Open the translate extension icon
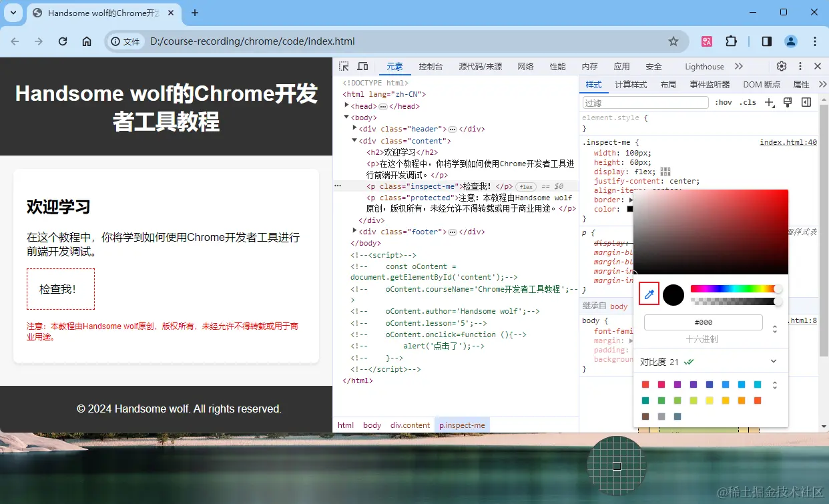This screenshot has height=504, width=829. pyautogui.click(x=707, y=41)
